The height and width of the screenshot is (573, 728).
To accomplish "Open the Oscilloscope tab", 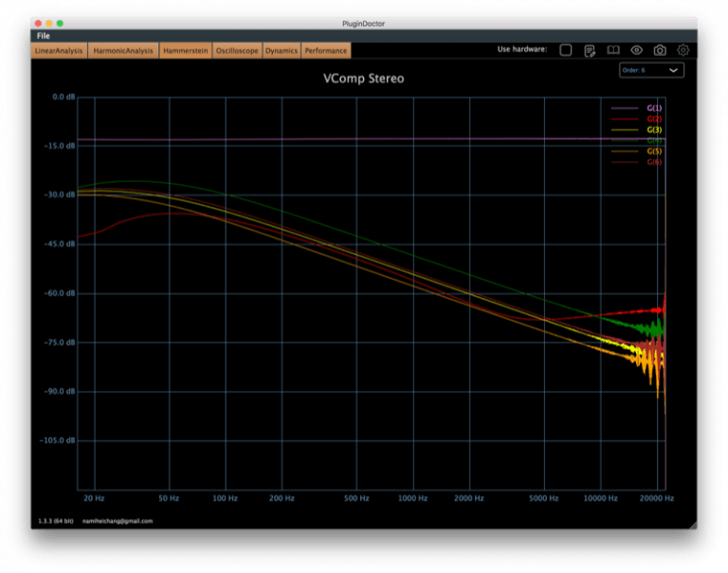I will 237,50.
